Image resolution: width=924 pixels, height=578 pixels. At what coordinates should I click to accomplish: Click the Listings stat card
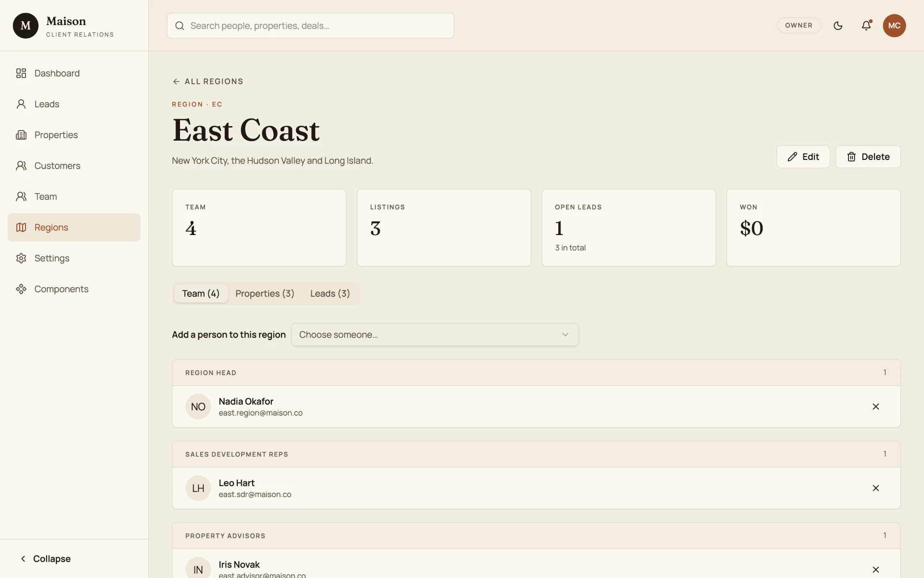tap(444, 227)
